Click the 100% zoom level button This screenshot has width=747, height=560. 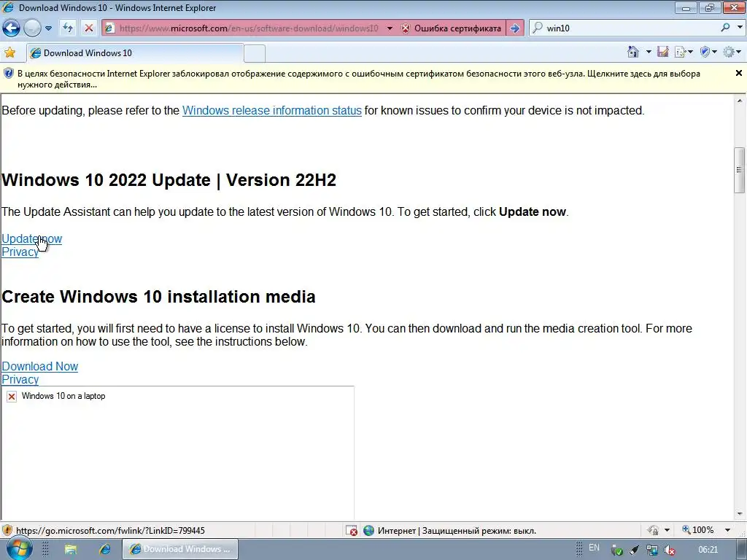click(x=698, y=530)
